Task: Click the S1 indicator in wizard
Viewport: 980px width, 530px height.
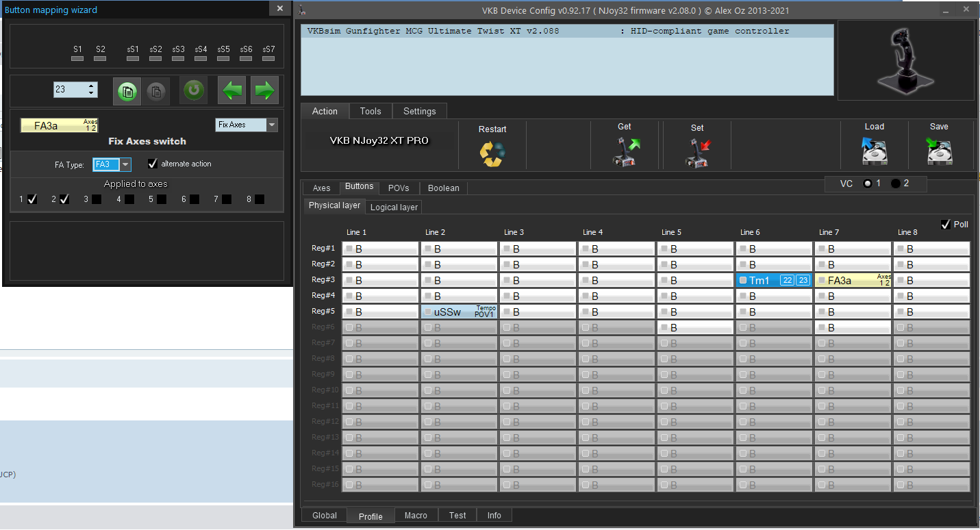Action: coord(77,59)
